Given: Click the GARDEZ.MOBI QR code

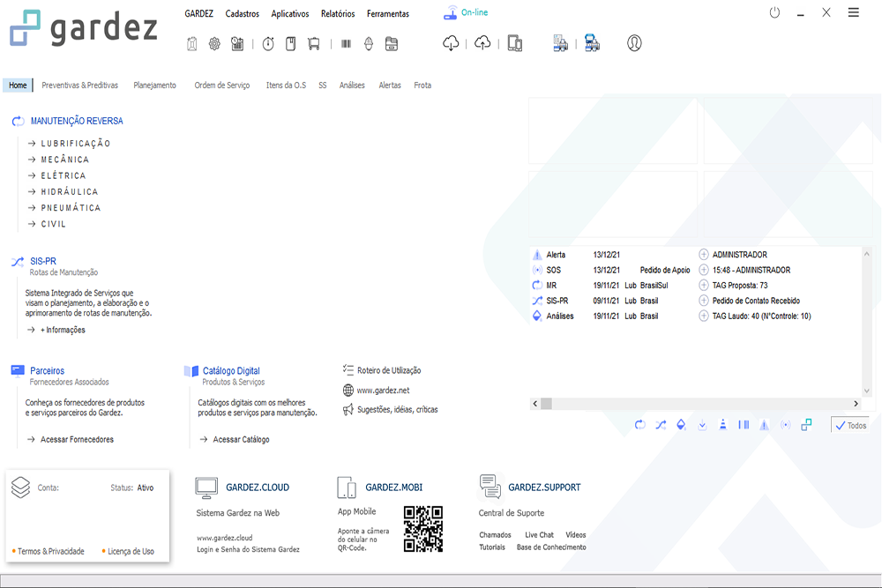Looking at the screenshot, I should point(423,529).
